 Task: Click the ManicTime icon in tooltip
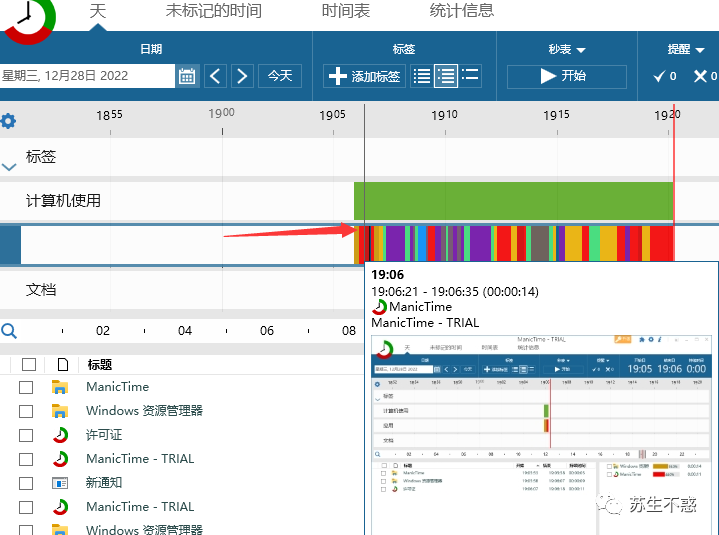tap(379, 307)
